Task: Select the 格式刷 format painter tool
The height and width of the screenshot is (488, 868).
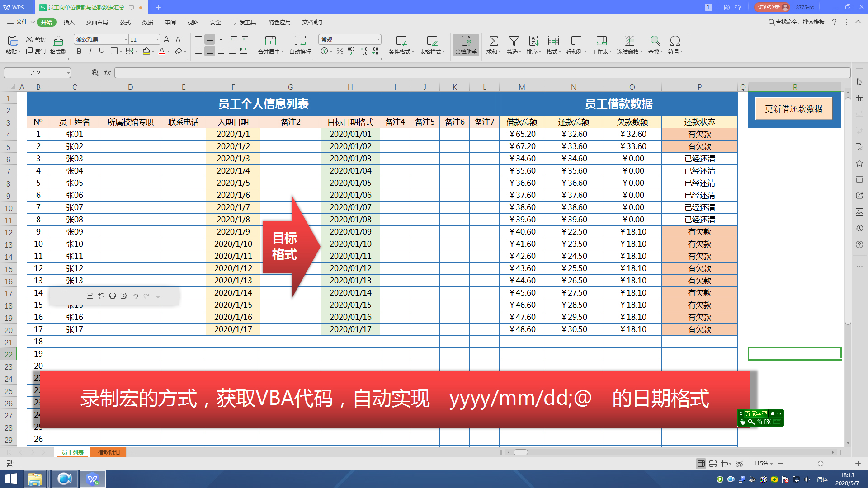Action: click(58, 45)
